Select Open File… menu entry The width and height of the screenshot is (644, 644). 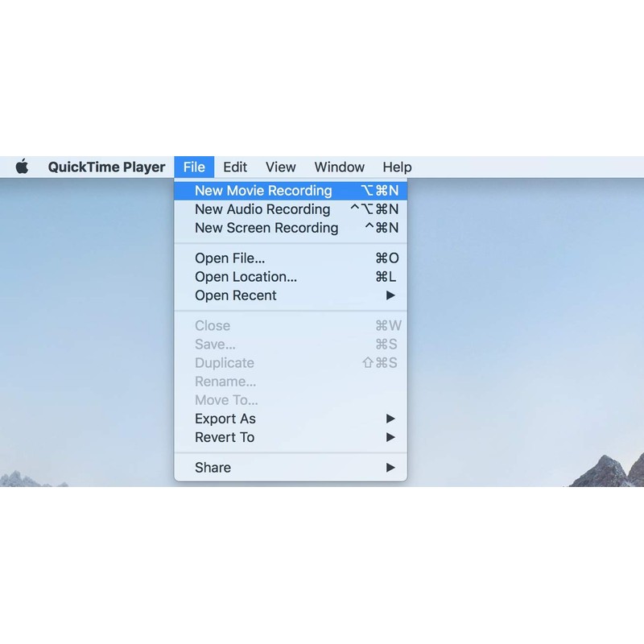pos(291,258)
